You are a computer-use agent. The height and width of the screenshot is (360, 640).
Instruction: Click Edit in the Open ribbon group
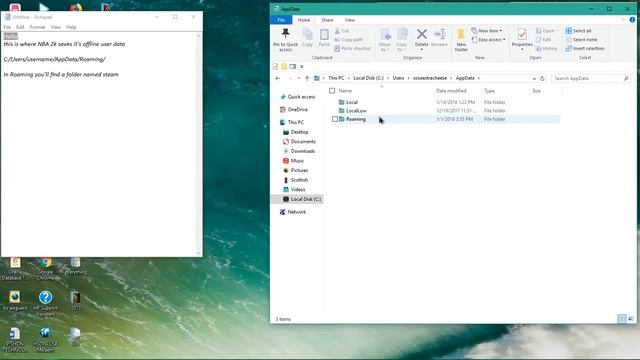pyautogui.click(x=543, y=40)
